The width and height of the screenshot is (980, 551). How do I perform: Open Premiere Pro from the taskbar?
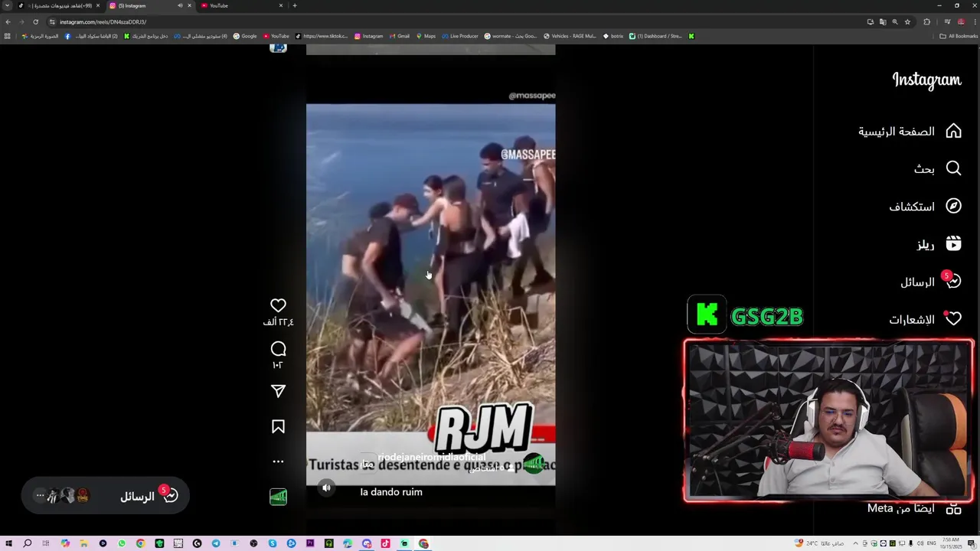coord(310,543)
